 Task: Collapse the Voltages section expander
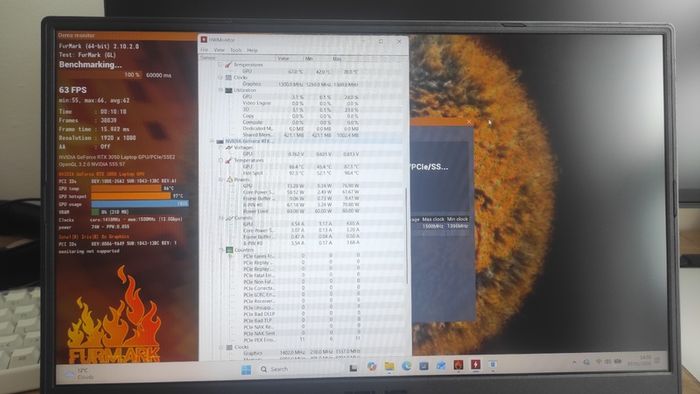pos(221,147)
